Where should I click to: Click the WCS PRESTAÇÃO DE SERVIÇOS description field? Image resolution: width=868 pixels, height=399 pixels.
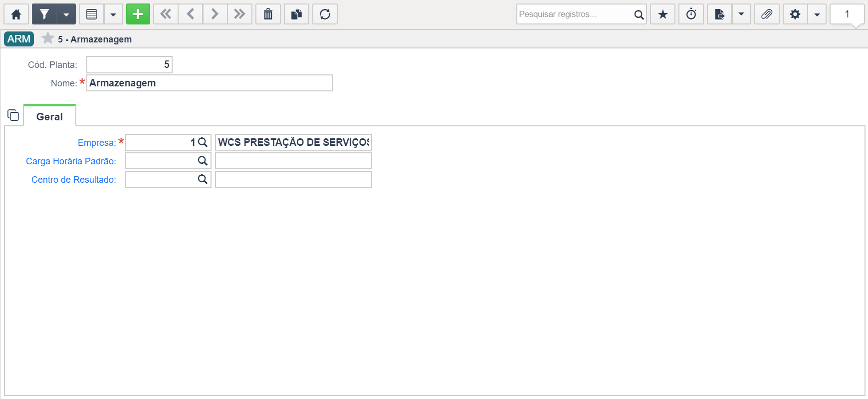(293, 142)
